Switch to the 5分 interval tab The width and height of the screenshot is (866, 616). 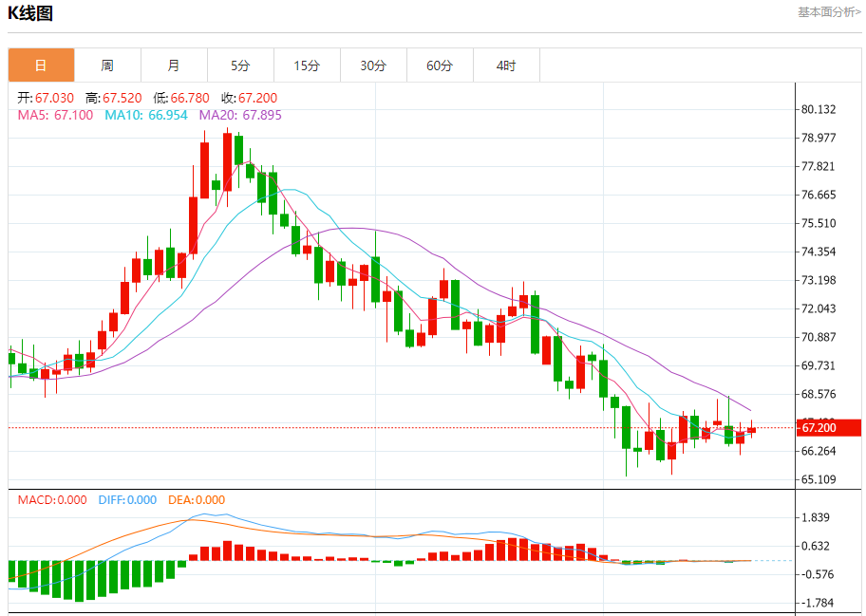pyautogui.click(x=240, y=65)
